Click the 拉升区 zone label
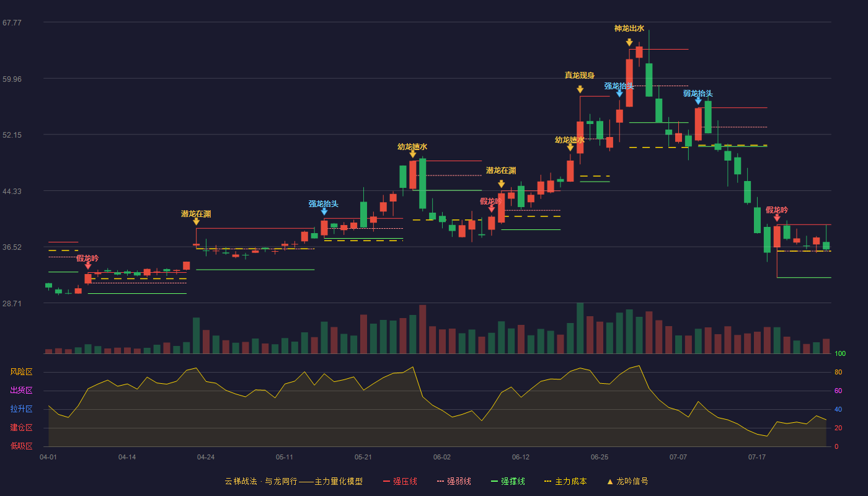 click(x=21, y=409)
